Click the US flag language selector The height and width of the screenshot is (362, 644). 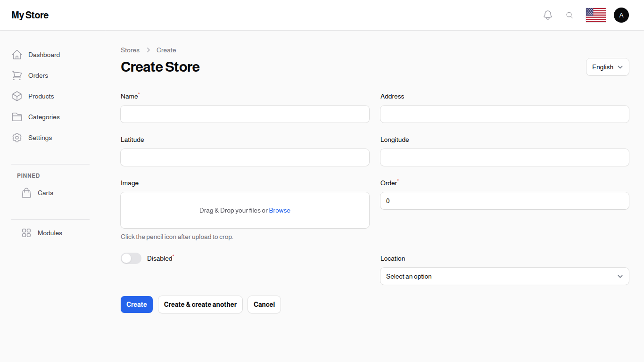(x=595, y=15)
